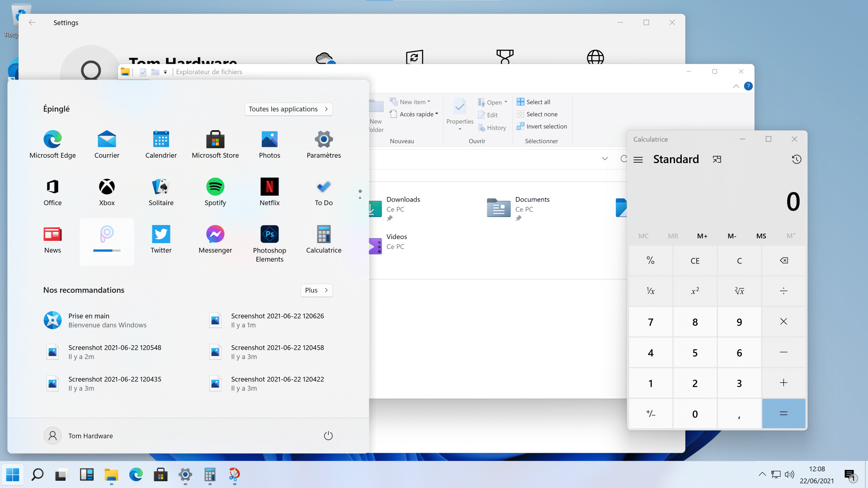This screenshot has height=488, width=868.
Task: Click Select none in File Explorer ribbon
Action: tap(537, 114)
